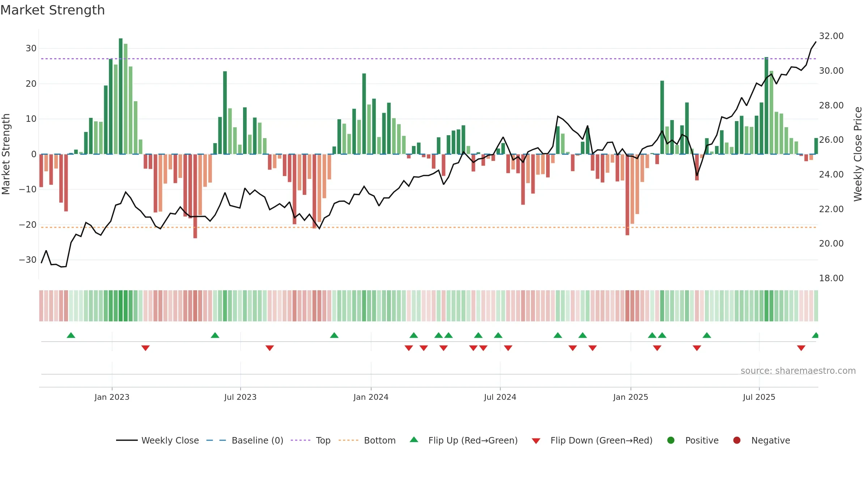This screenshot has height=488, width=868.
Task: Click the Jul 2024 axis label
Action: [x=500, y=397]
